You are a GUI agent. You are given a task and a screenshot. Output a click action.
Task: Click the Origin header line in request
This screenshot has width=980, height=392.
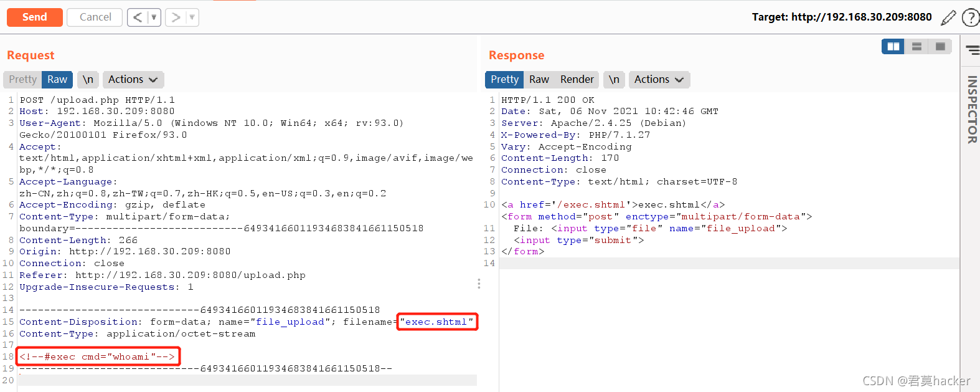[x=125, y=252]
